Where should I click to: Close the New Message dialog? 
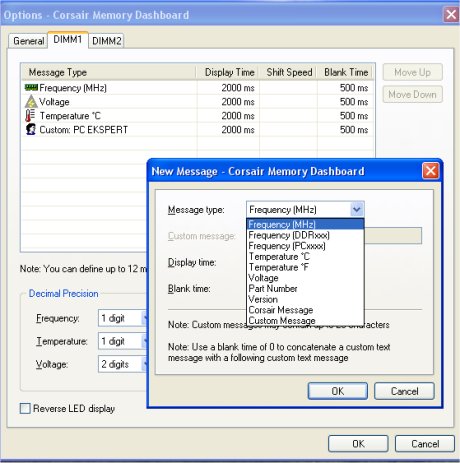(430, 171)
